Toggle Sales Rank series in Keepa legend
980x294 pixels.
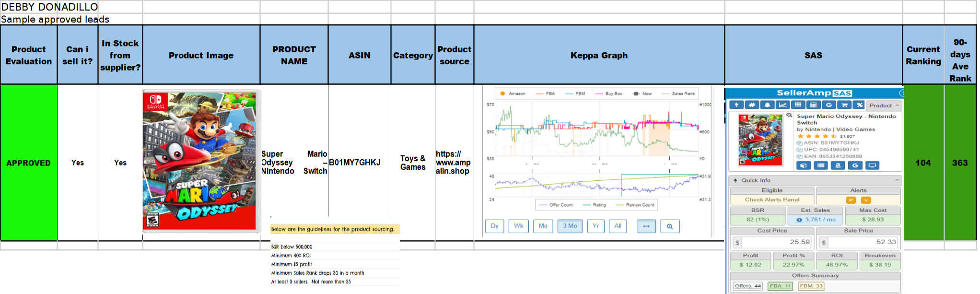click(x=678, y=94)
